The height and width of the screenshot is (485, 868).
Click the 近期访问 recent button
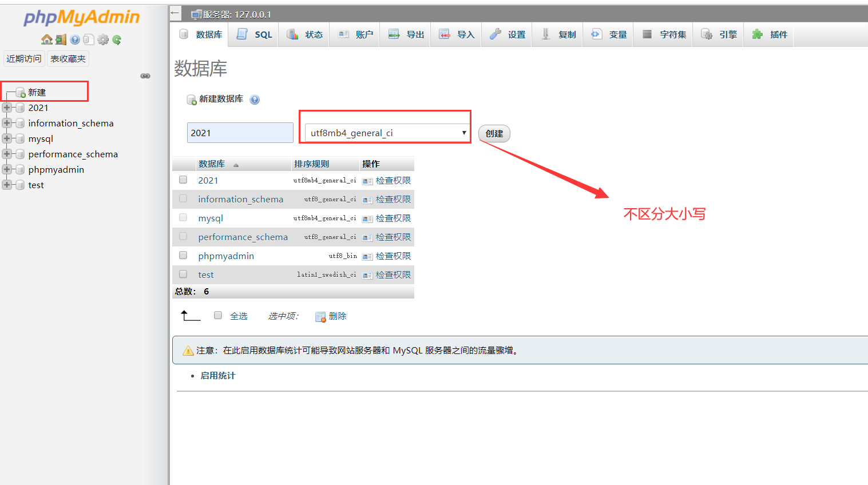[24, 59]
